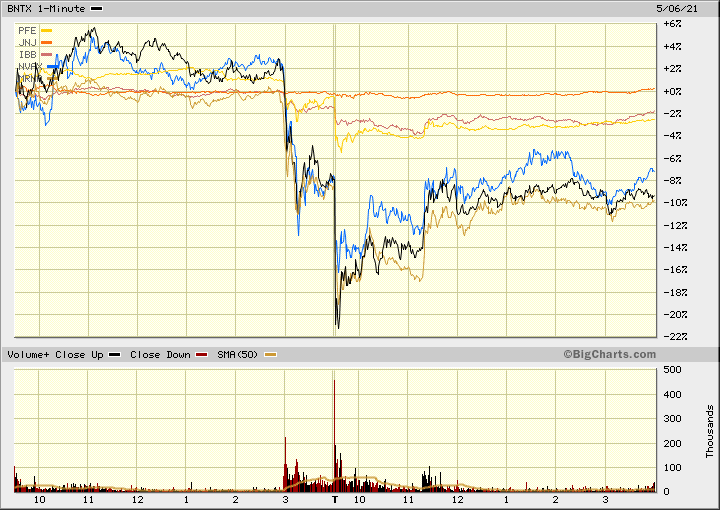Image resolution: width=720 pixels, height=510 pixels.
Task: Click the +2% price axis label
Action: (x=672, y=68)
